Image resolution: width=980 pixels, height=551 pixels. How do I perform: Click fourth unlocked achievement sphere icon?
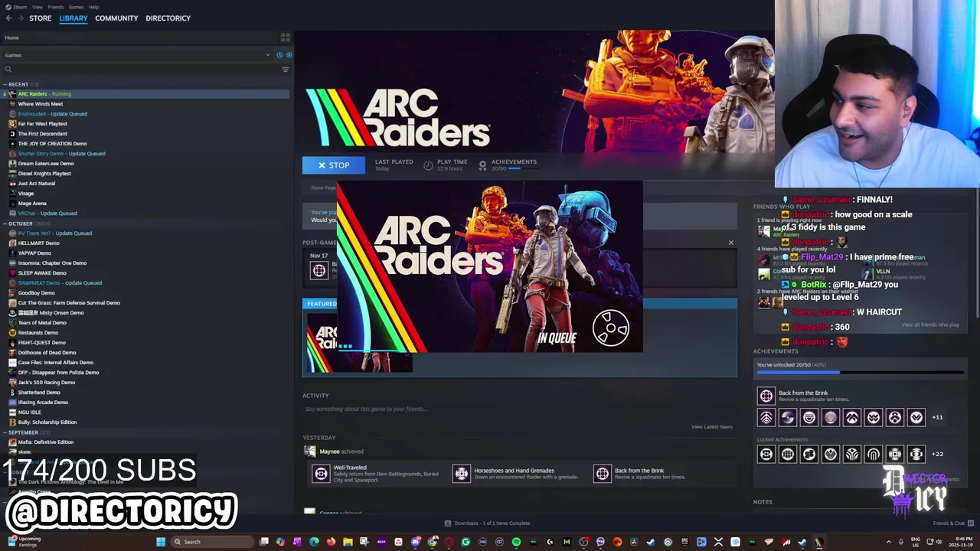[831, 417]
